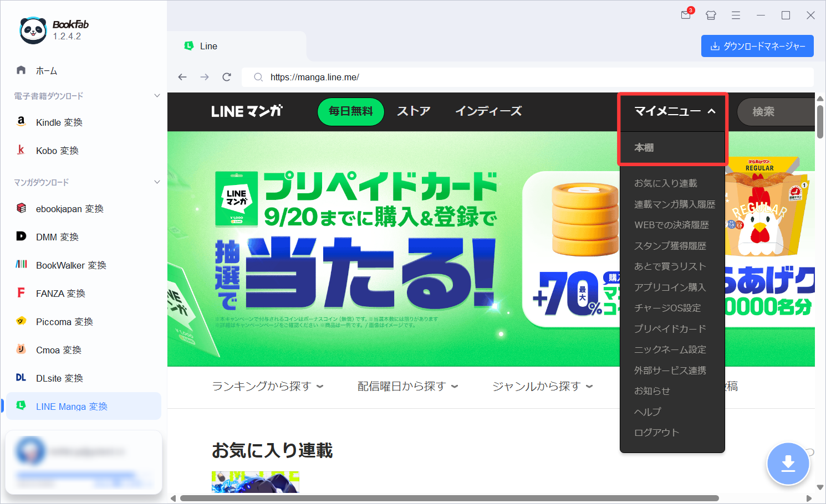
Task: Click the Kindle Amazon icon
Action: [x=21, y=121]
